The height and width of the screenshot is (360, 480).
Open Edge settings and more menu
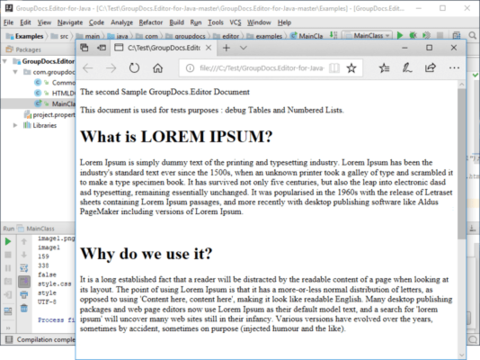point(454,68)
